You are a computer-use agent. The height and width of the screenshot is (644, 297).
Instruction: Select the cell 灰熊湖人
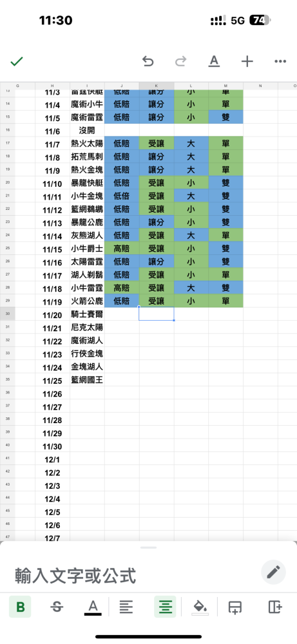[x=87, y=236]
